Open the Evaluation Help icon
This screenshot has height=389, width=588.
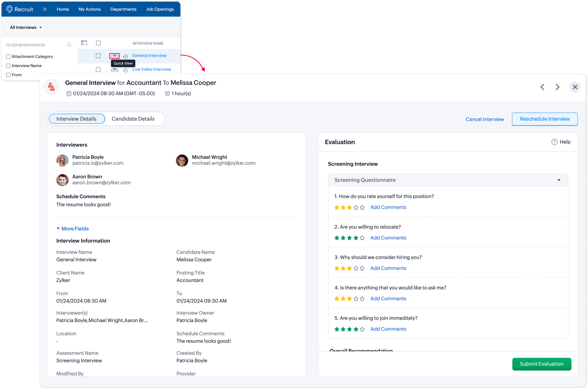[x=554, y=142]
